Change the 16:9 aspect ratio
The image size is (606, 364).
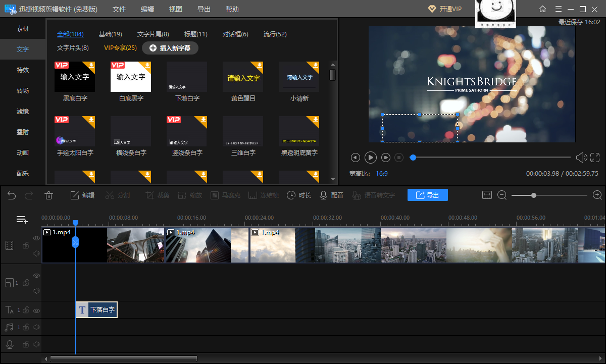(382, 173)
